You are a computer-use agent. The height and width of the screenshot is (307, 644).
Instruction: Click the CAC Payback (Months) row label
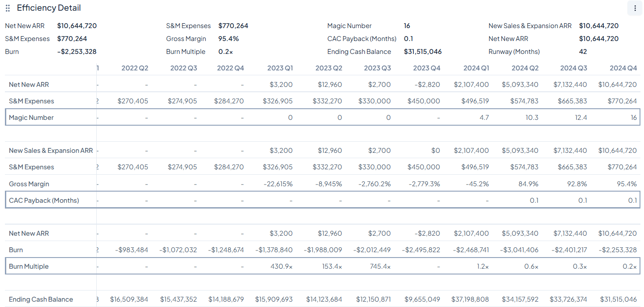[x=44, y=200]
